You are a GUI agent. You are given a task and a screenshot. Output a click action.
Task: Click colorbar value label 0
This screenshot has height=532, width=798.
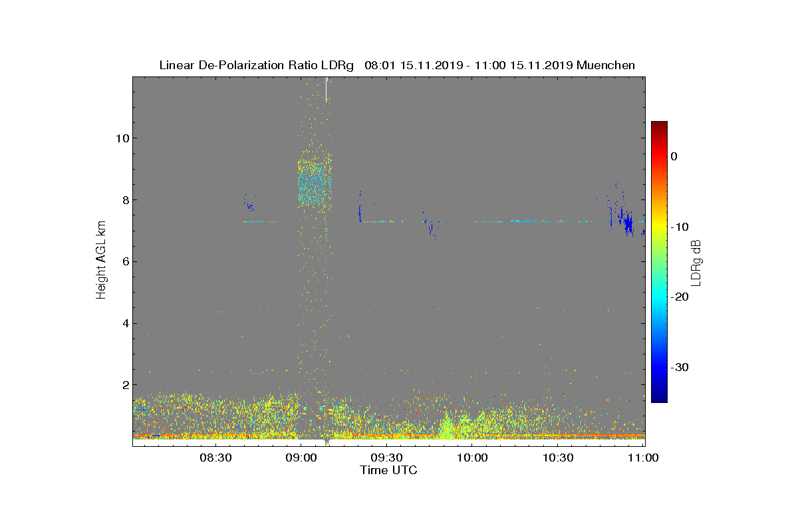click(x=674, y=156)
